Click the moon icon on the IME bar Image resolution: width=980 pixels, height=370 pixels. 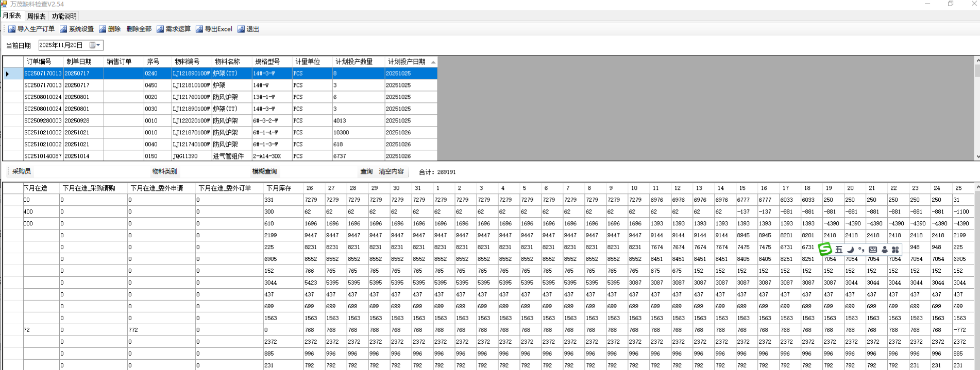[x=851, y=250]
